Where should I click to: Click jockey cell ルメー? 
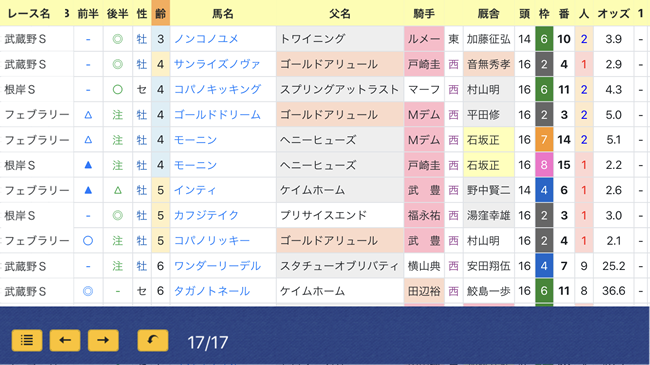pos(424,39)
